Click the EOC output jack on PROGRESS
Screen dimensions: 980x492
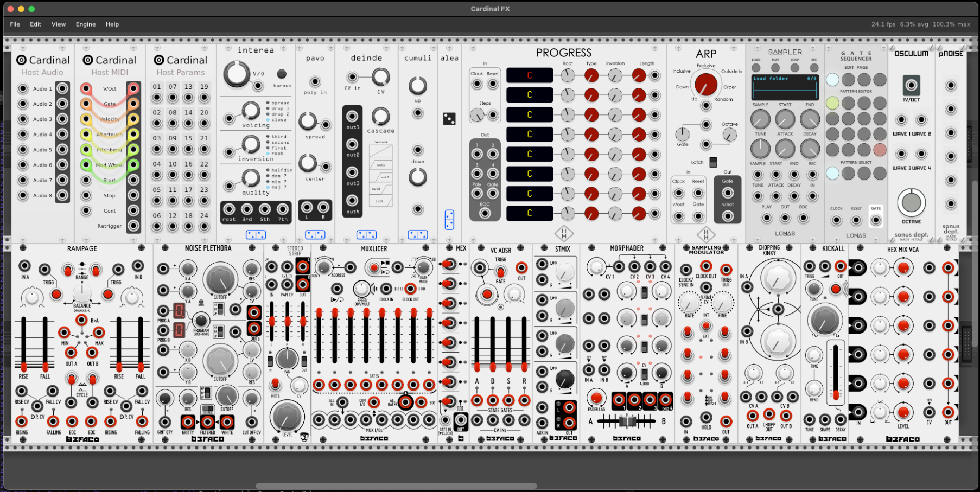coord(485,213)
